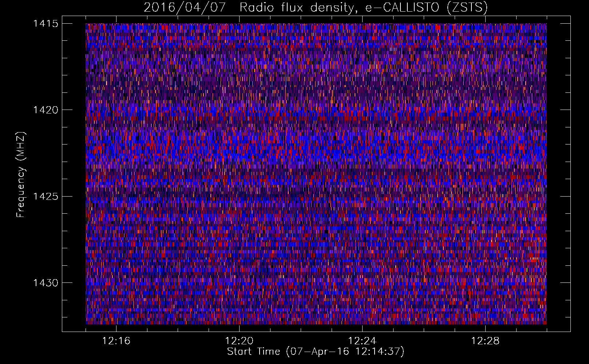Click the 12:28 time tick label

coord(485,341)
